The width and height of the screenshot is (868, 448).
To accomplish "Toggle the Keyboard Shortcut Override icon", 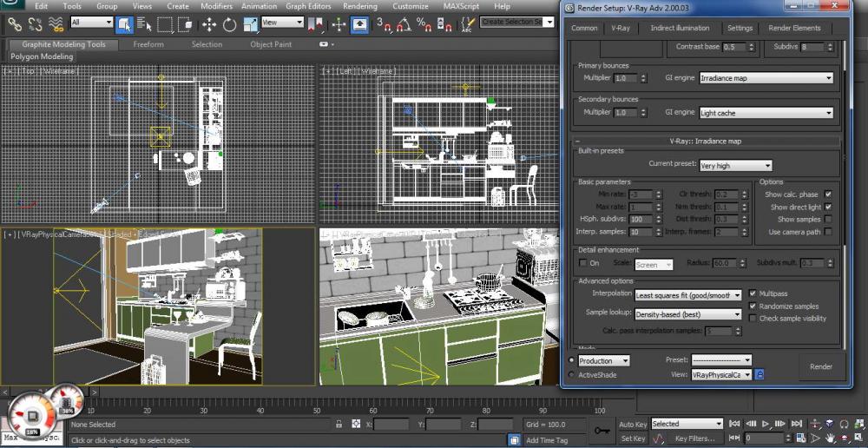I will click(360, 24).
